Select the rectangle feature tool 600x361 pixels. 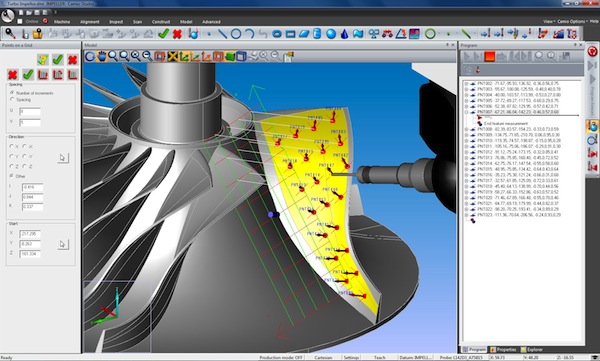pyautogui.click(x=290, y=34)
